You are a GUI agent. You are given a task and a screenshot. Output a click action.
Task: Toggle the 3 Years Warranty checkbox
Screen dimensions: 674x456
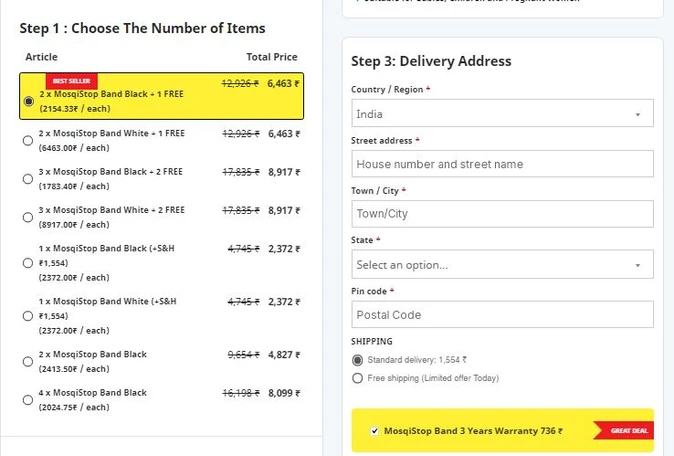(x=374, y=431)
